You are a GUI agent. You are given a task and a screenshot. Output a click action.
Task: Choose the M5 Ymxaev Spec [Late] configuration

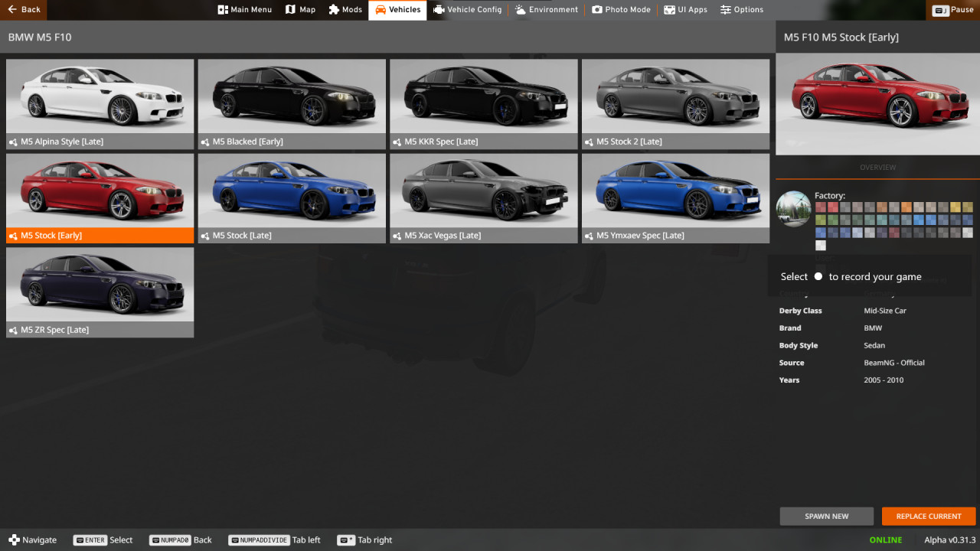[x=675, y=198]
